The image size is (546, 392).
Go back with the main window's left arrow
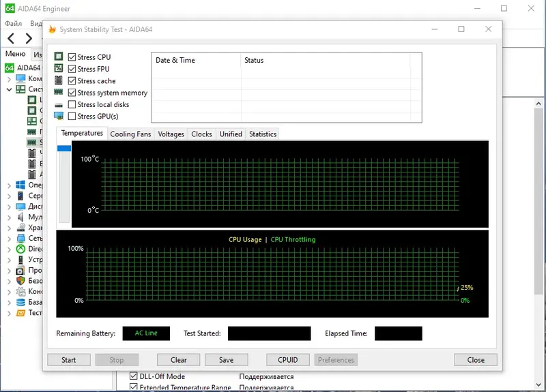point(11,38)
